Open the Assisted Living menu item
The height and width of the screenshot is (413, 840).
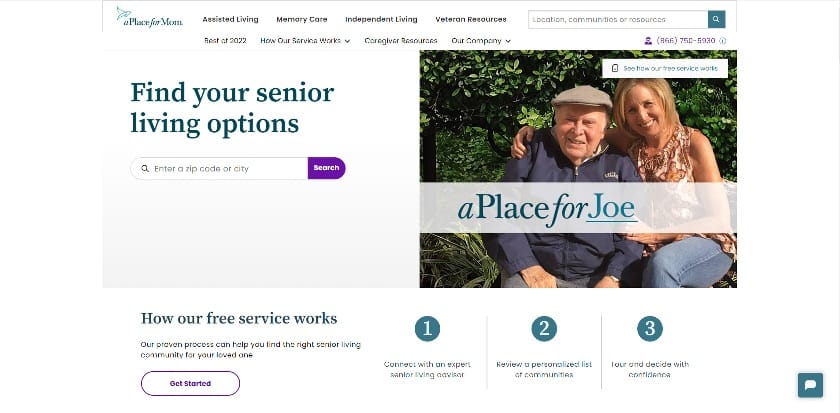230,19
